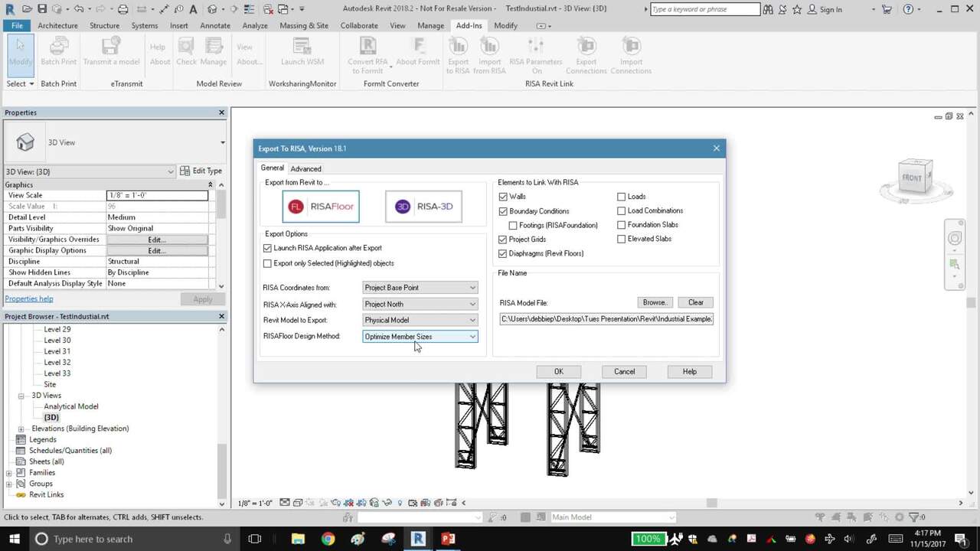
Task: Open the Manage ribbon tab
Action: pos(430,25)
